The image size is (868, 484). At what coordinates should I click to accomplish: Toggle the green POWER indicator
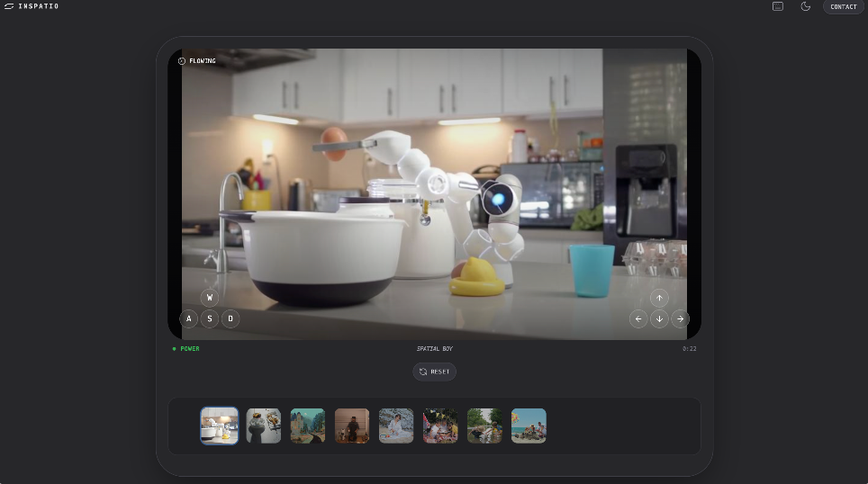click(187, 348)
